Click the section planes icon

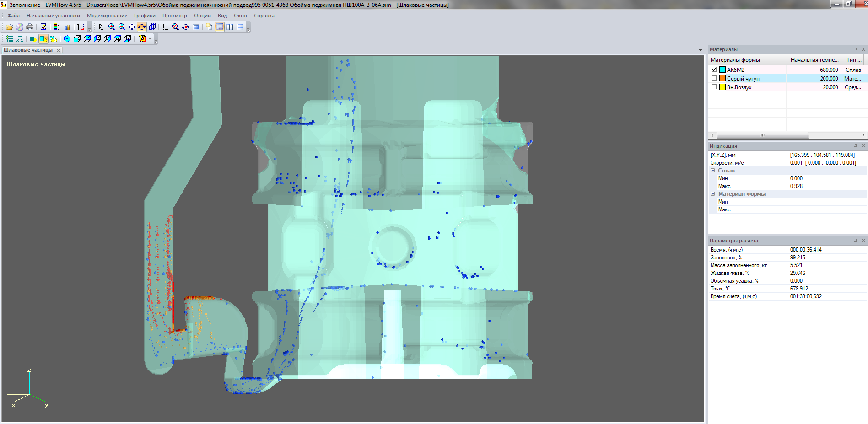tap(152, 27)
